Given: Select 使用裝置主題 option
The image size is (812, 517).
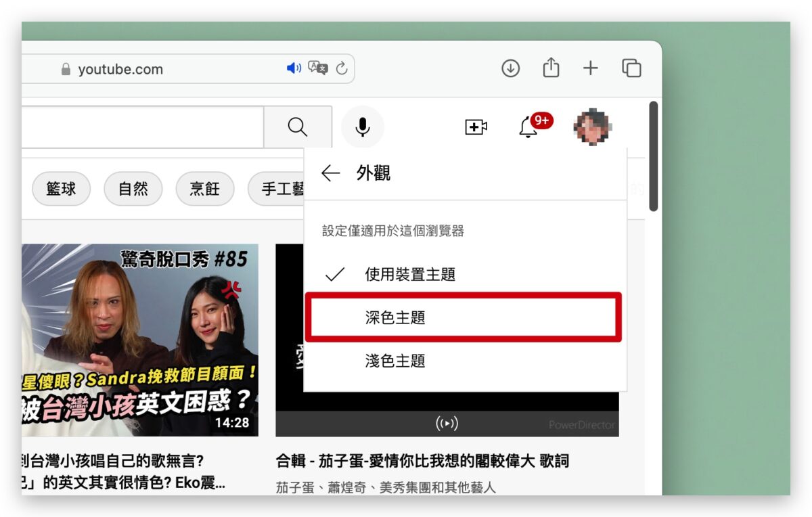Looking at the screenshot, I should click(x=466, y=274).
